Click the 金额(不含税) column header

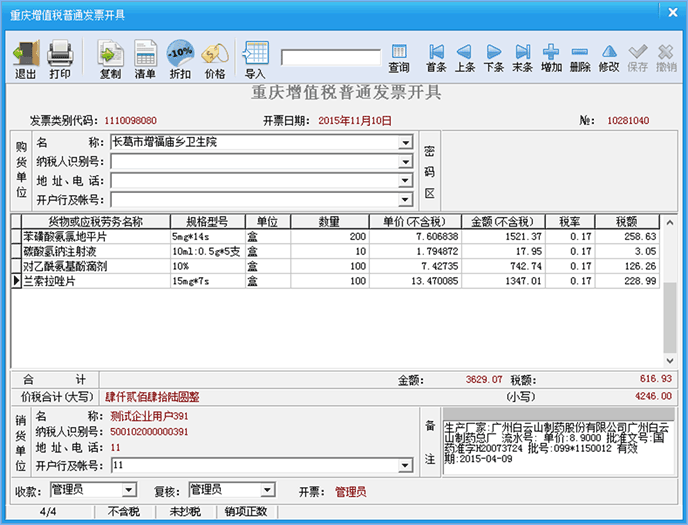[x=503, y=221]
